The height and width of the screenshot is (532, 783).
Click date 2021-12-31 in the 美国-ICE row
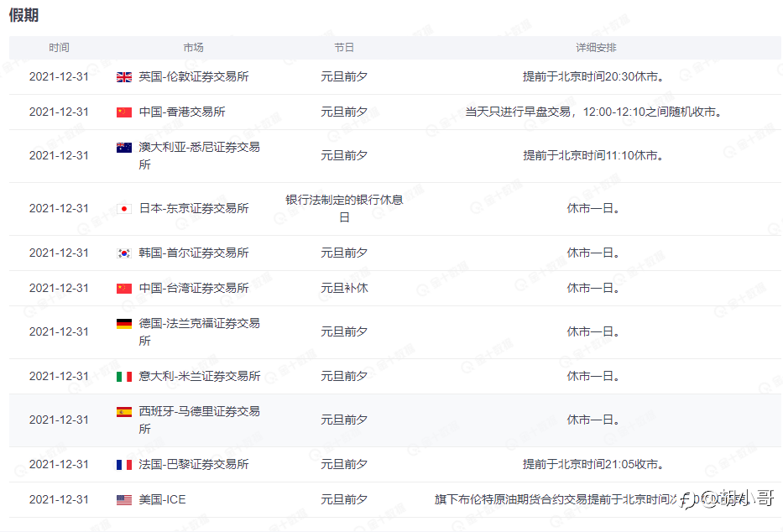click(x=59, y=499)
